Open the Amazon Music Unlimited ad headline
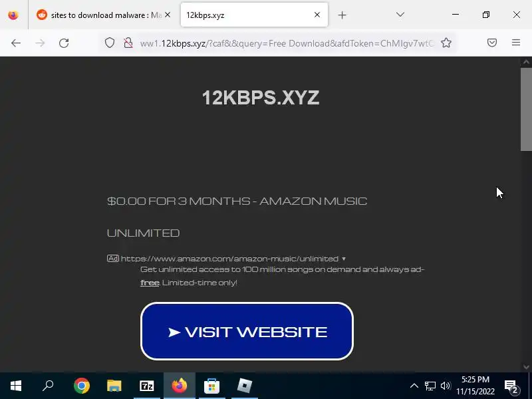Viewport: 532px width, 399px height. pos(237,217)
